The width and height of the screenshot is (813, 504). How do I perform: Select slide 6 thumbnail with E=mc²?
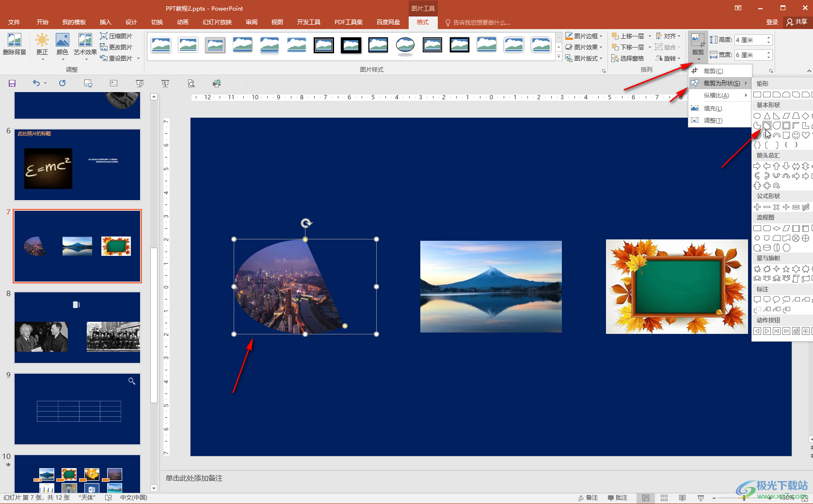coord(78,165)
